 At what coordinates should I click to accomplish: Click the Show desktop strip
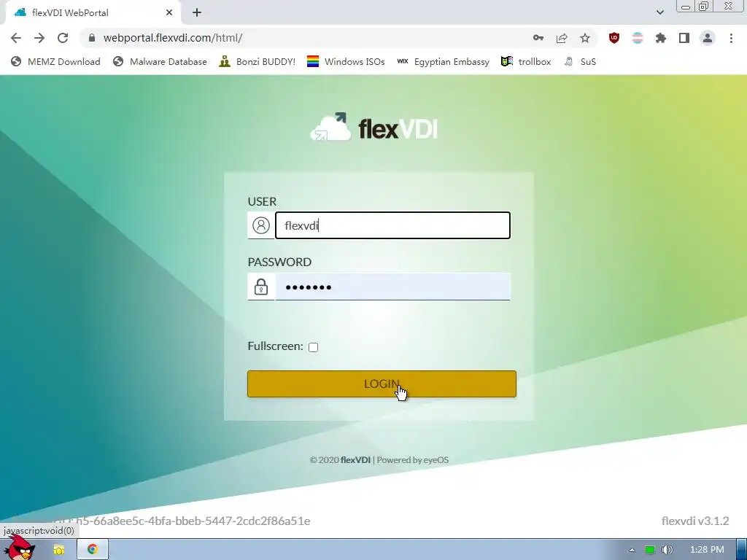pos(742,550)
